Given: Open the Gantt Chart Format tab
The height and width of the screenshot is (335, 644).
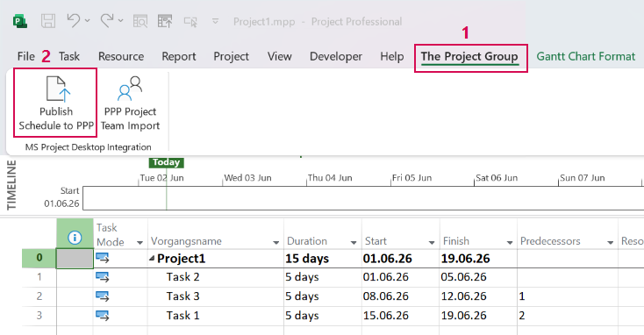Looking at the screenshot, I should tap(586, 56).
